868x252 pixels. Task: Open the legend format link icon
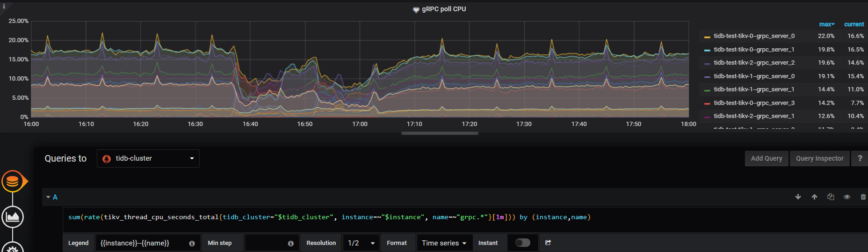(548, 243)
